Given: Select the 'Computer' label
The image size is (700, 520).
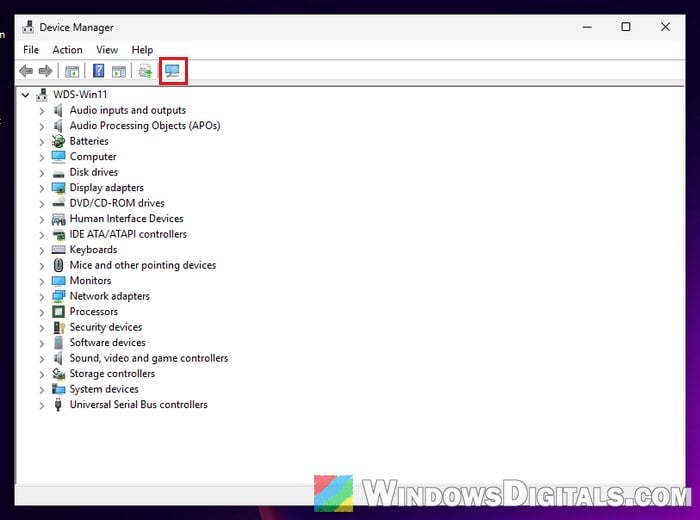Looking at the screenshot, I should tap(93, 157).
